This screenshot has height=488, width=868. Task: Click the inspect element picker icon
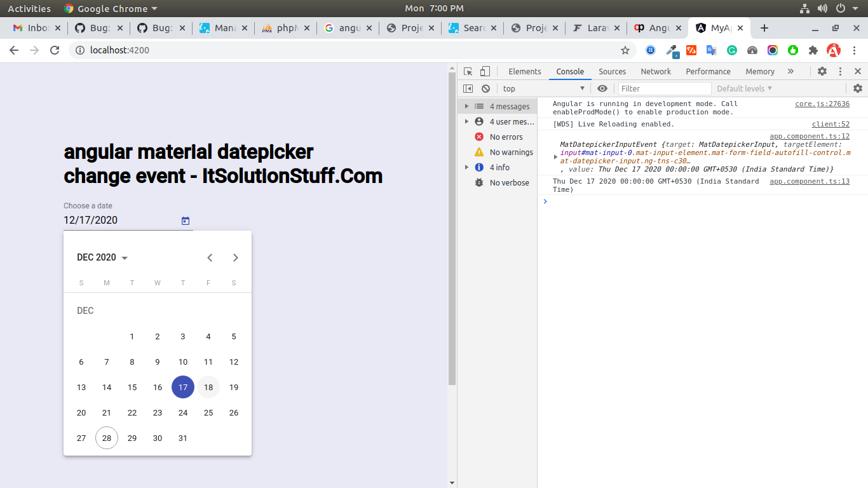468,72
